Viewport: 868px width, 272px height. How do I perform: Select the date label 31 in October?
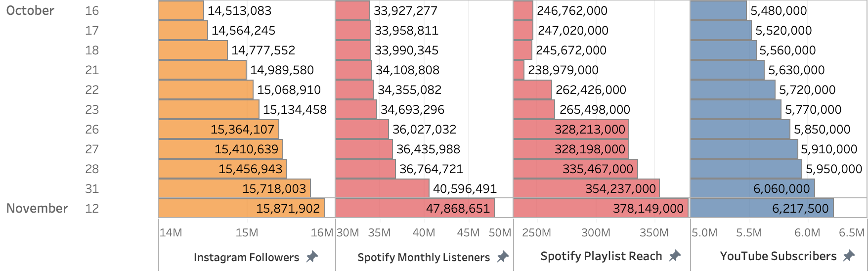(92, 188)
